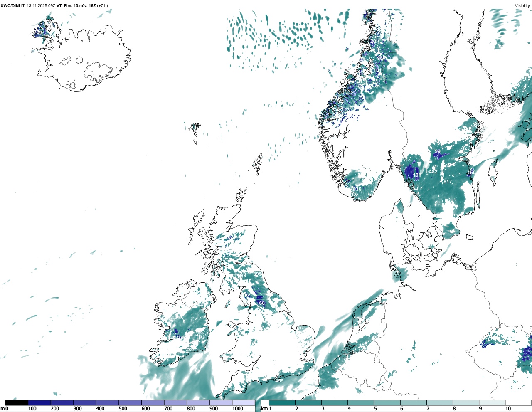Image resolution: width=532 pixels, height=412 pixels.
Task: Select the 9 km near-white legend swatch
Action: click(x=492, y=403)
